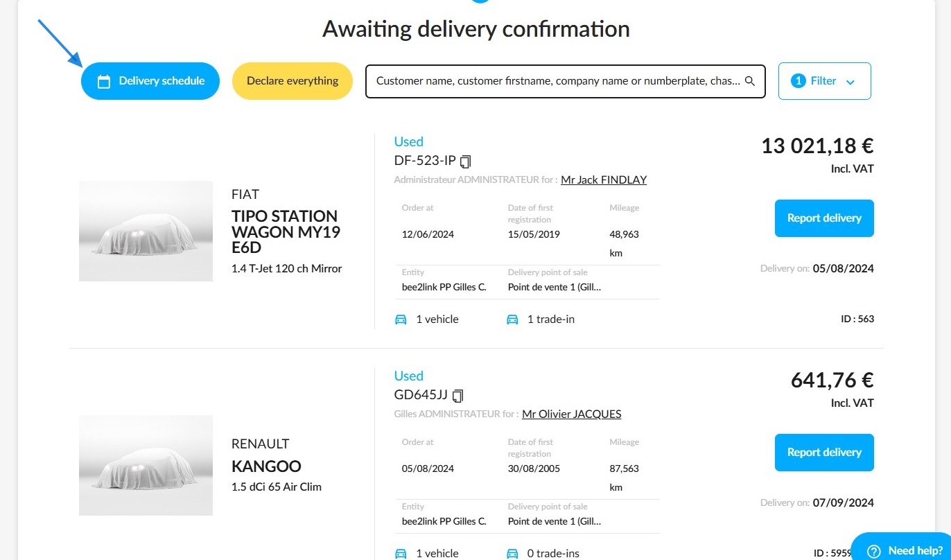
Task: Click the search magnifier icon
Action: 749,81
